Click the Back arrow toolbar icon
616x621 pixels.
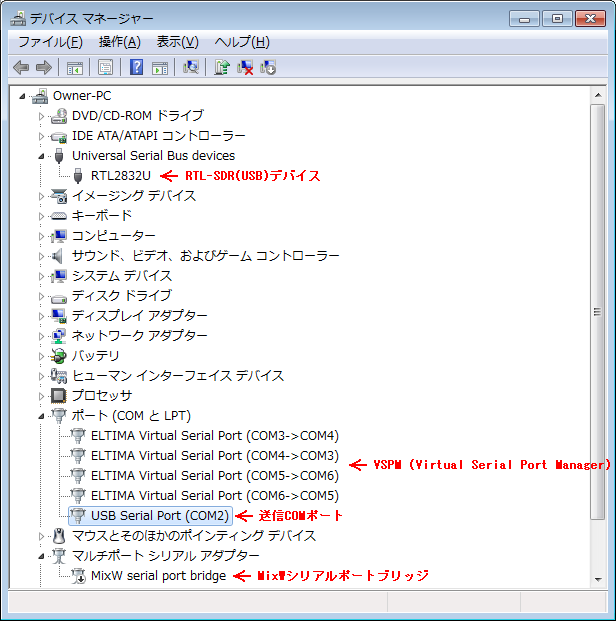21,67
